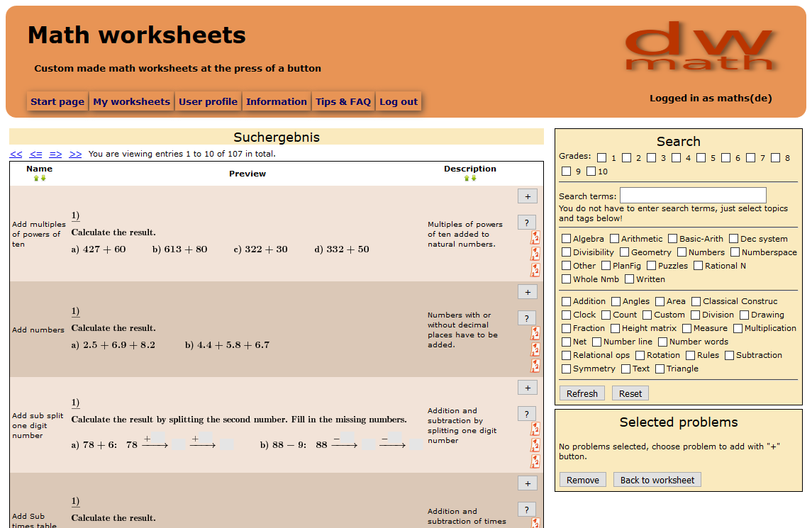Open help '?' for 'Add Sub times table' row
The image size is (812, 528).
tap(527, 510)
